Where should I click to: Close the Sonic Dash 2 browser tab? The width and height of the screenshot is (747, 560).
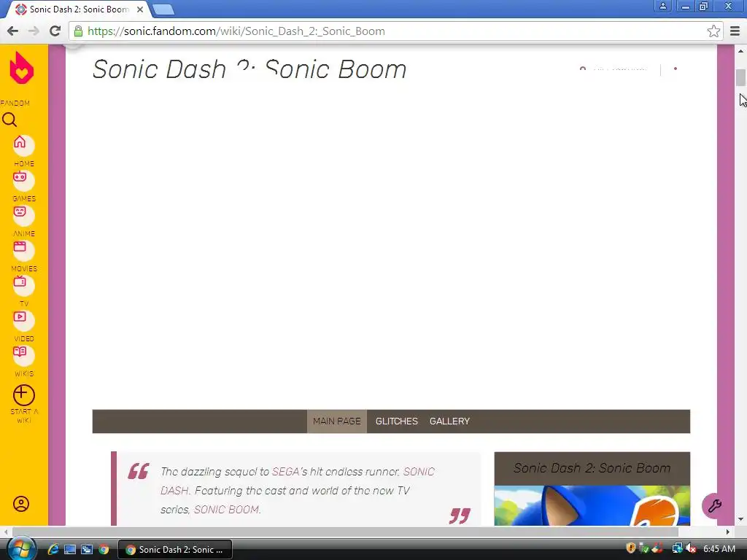(x=140, y=9)
